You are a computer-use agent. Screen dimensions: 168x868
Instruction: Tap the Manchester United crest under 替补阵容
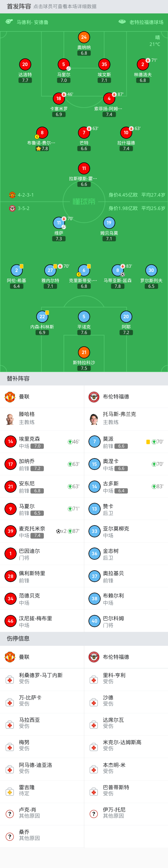click(x=10, y=397)
